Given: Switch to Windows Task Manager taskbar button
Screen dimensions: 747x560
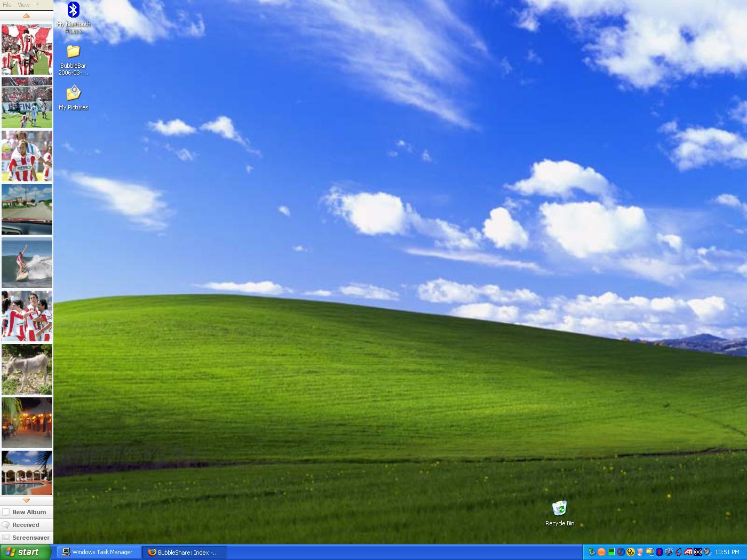Looking at the screenshot, I should pyautogui.click(x=99, y=553).
